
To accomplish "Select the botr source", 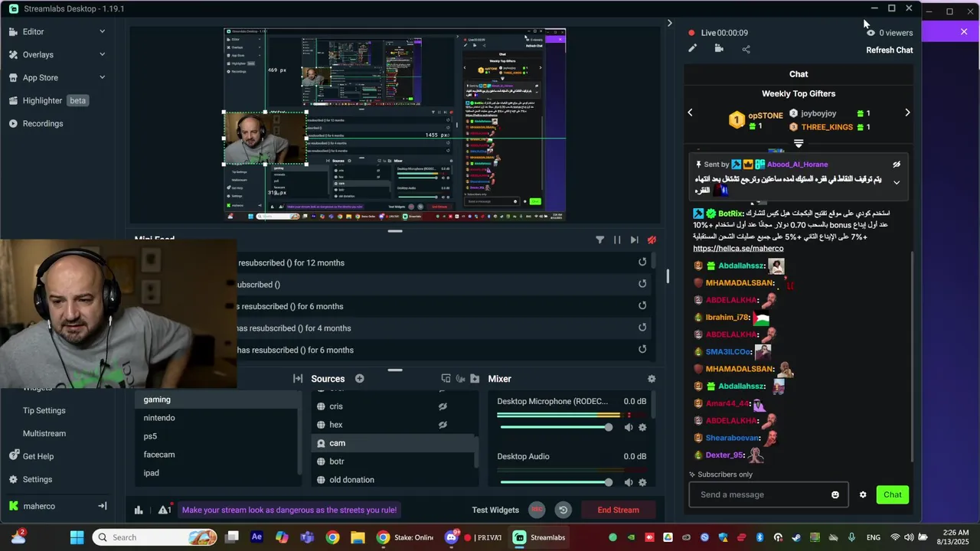I will coord(394,461).
